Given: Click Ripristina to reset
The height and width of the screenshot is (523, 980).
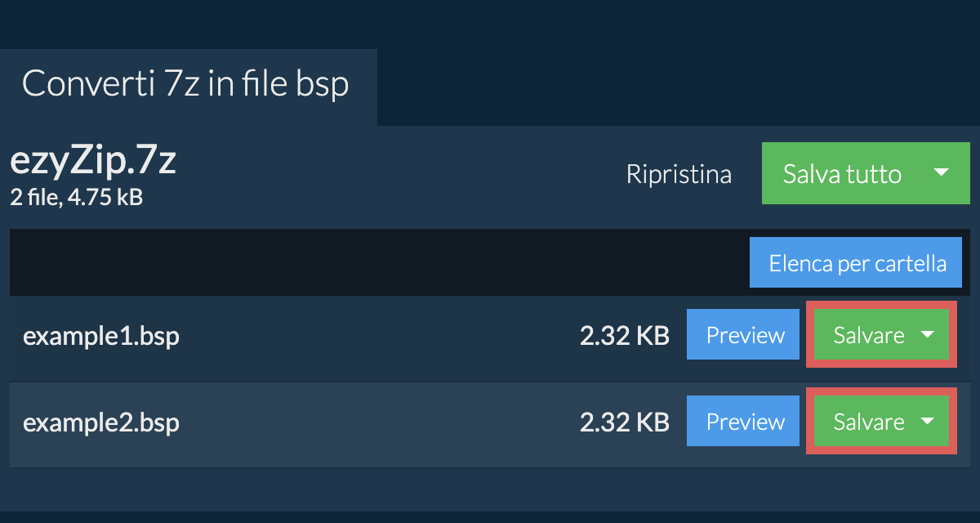Looking at the screenshot, I should pos(679,174).
